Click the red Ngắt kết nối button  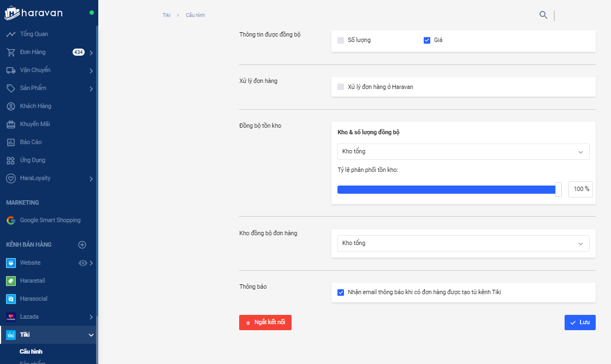coord(265,323)
